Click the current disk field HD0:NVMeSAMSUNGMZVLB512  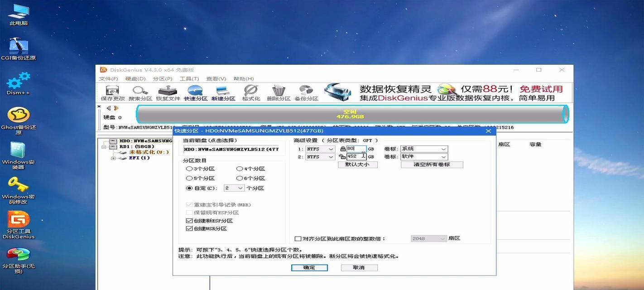pyautogui.click(x=231, y=149)
